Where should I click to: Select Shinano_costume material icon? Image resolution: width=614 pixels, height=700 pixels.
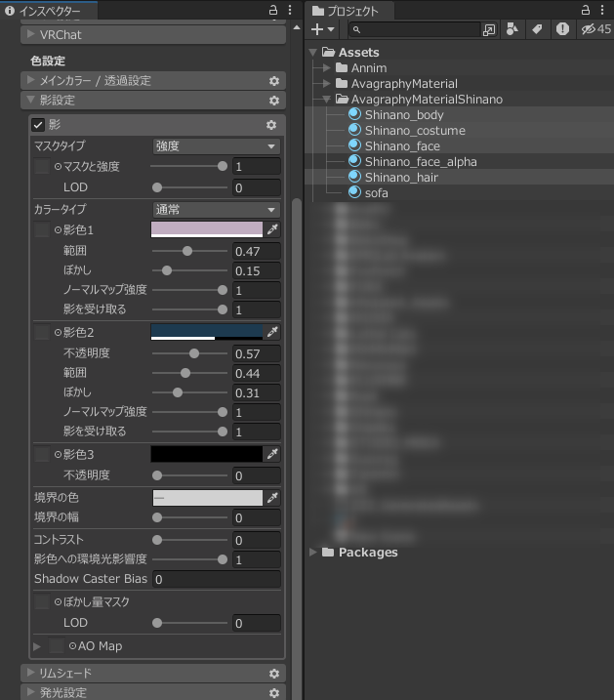pyautogui.click(x=354, y=130)
